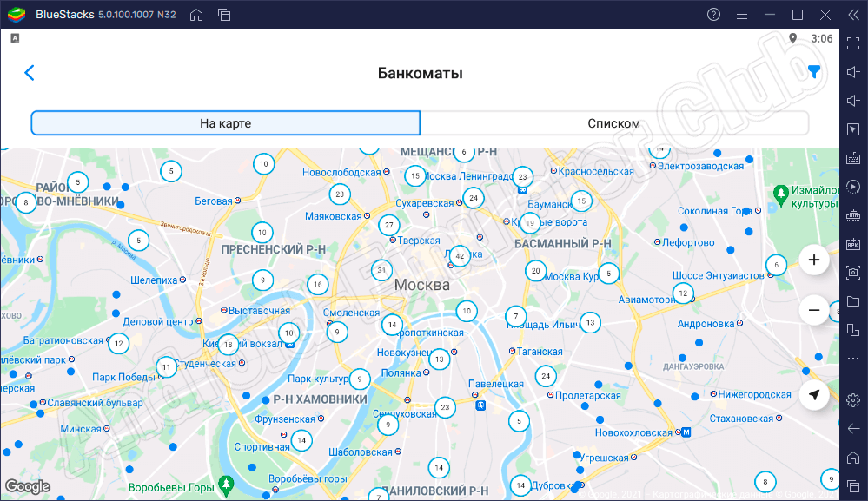Open BlueStacks hamburger menu
Viewport: 868px width, 501px height.
pyautogui.click(x=742, y=15)
